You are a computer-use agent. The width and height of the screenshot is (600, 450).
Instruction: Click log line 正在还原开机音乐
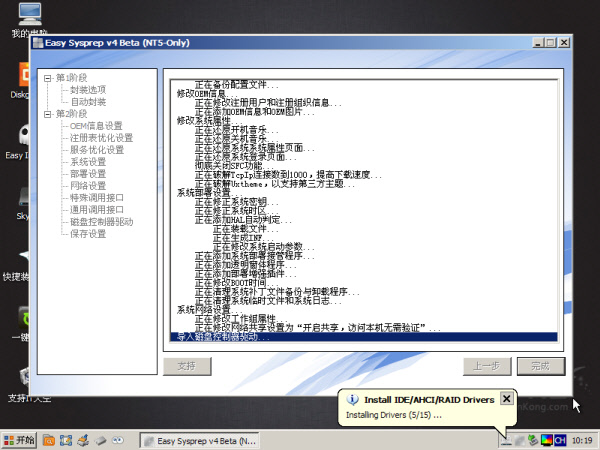coord(236,130)
